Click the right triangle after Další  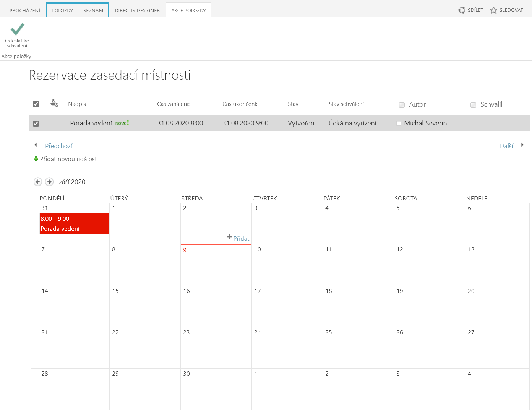[522, 145]
